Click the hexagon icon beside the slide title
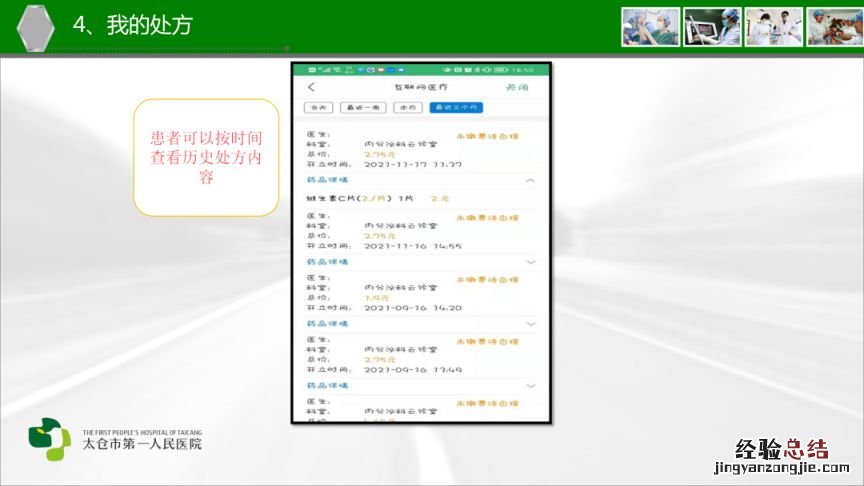The height and width of the screenshot is (486, 864). 37,27
